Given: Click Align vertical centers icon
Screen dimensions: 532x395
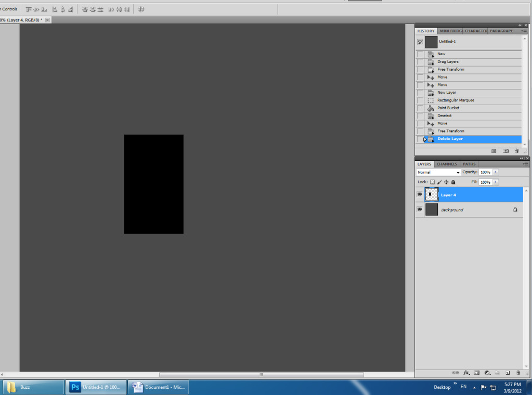Looking at the screenshot, I should coord(36,9).
